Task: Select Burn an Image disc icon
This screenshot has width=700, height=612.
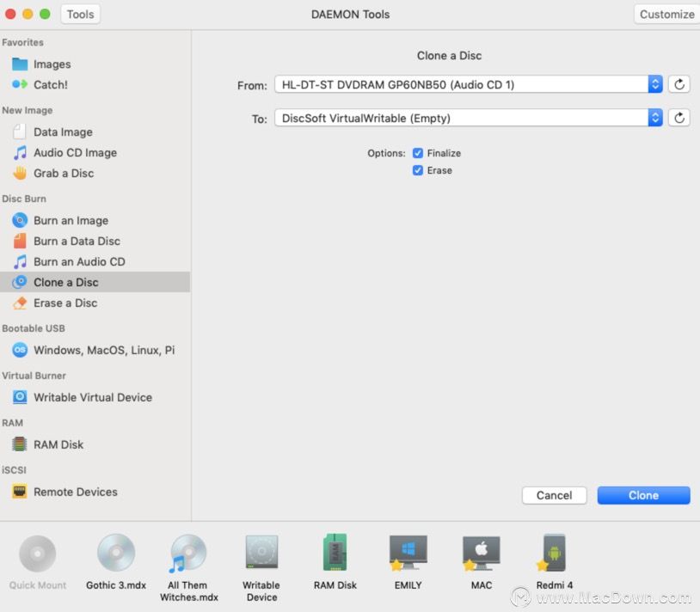Action: (20, 220)
